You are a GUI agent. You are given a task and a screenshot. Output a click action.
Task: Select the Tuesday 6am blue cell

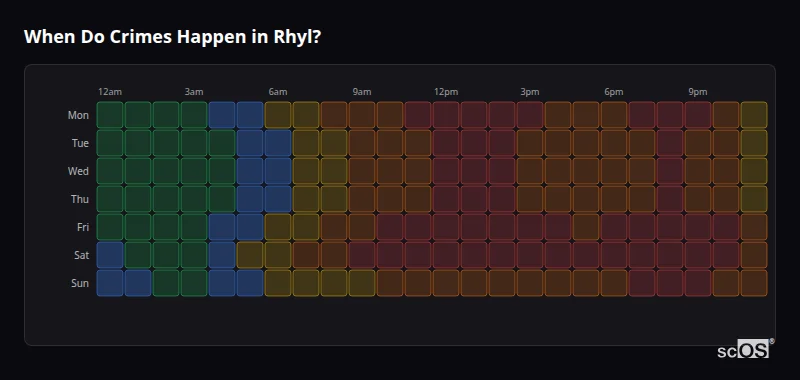pyautogui.click(x=278, y=143)
